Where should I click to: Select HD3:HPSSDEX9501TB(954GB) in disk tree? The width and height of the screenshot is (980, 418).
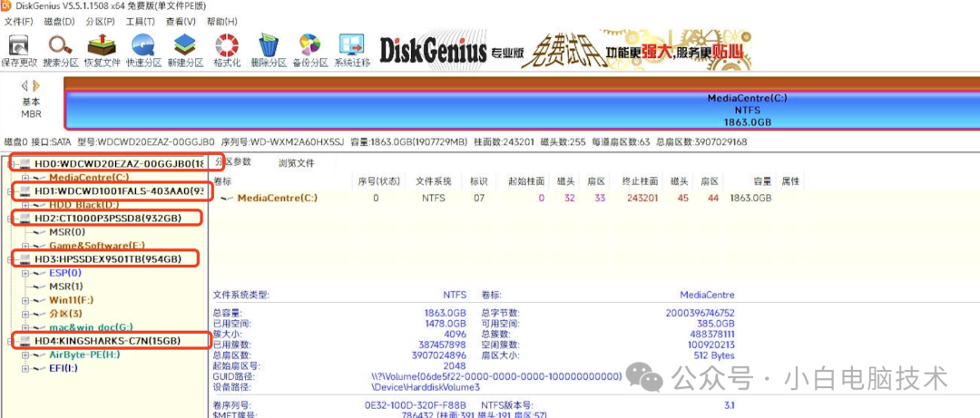108,258
